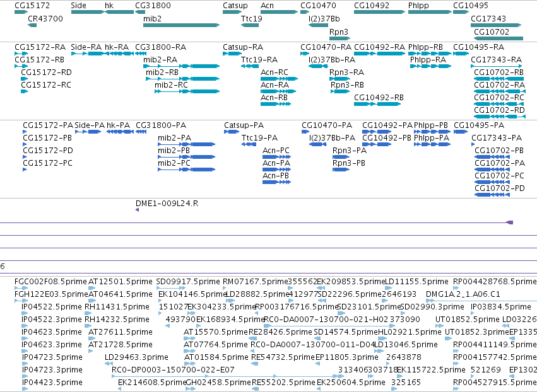The image size is (537, 392).
Task: Click transcript CG17343-RA
Action: [x=496, y=60]
